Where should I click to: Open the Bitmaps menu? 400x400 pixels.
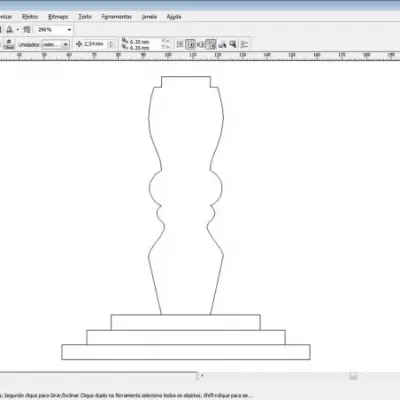click(58, 16)
